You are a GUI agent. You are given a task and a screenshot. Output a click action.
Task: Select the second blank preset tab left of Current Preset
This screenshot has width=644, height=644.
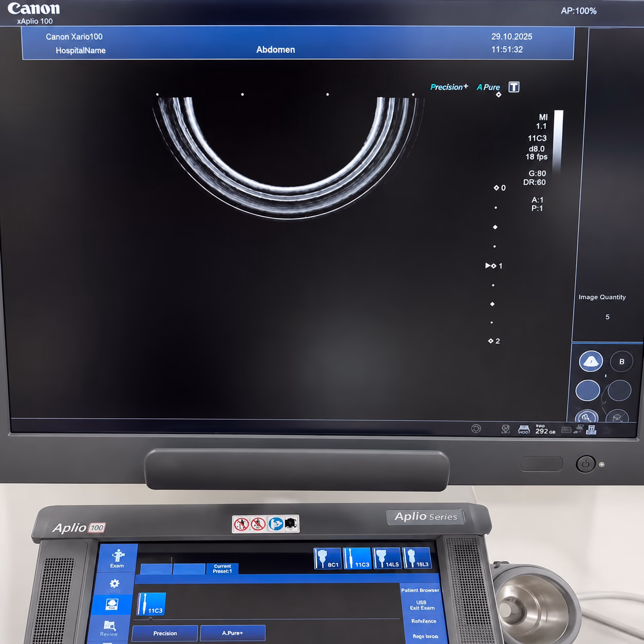click(189, 569)
